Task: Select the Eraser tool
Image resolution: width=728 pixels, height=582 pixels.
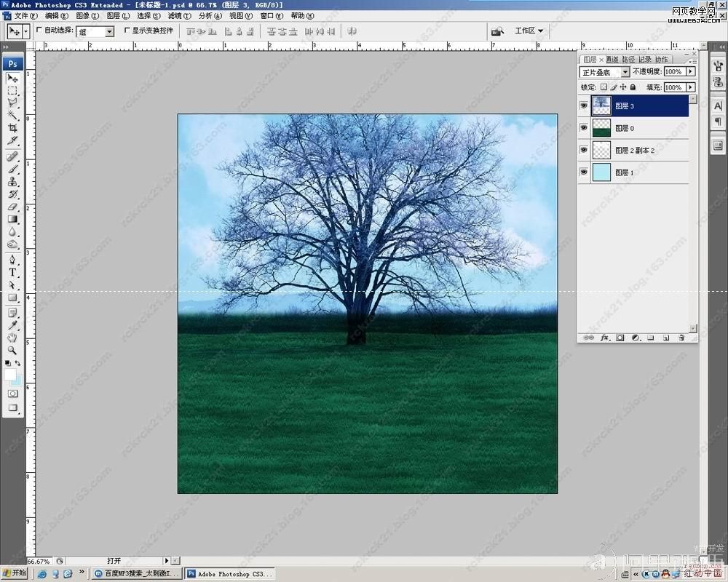Action: point(12,207)
